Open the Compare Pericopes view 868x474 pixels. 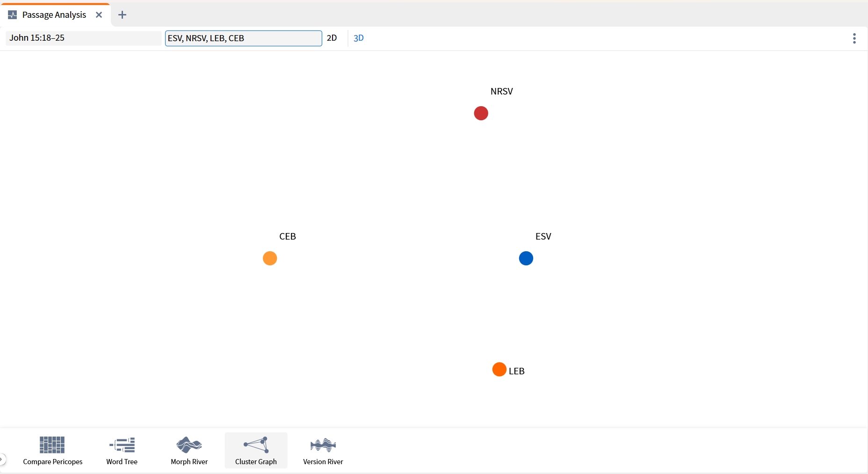[52, 451]
